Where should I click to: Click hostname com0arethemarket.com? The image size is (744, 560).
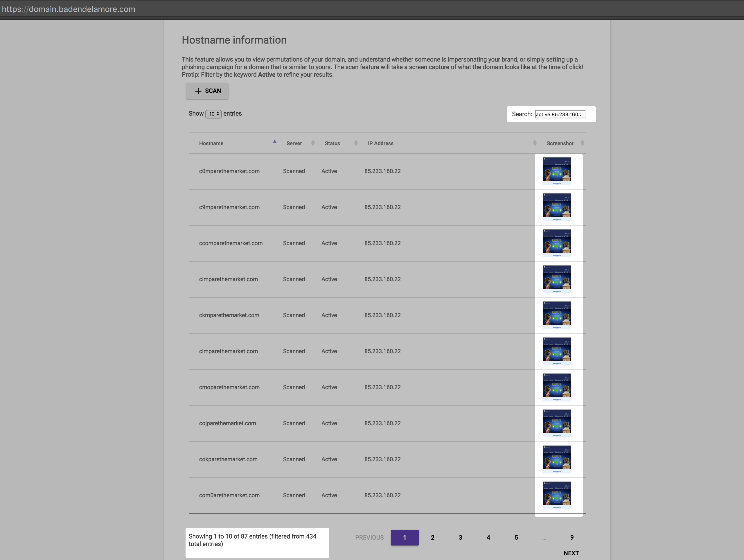[x=229, y=495]
